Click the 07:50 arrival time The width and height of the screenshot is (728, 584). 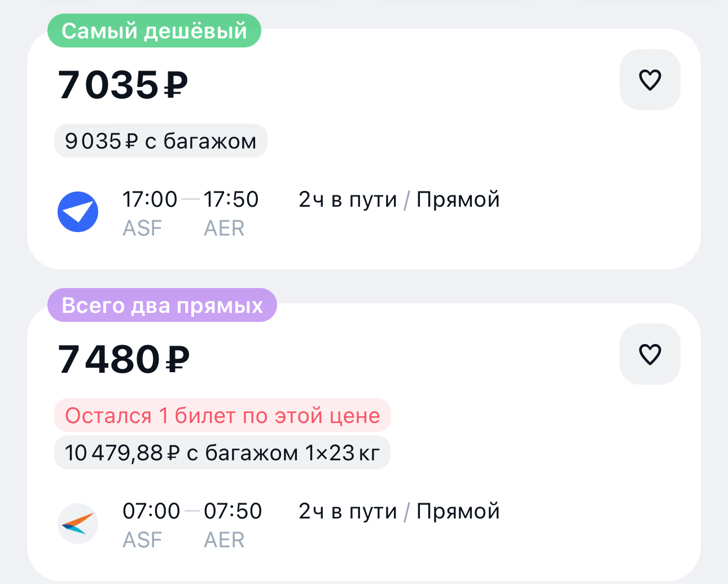point(233,511)
